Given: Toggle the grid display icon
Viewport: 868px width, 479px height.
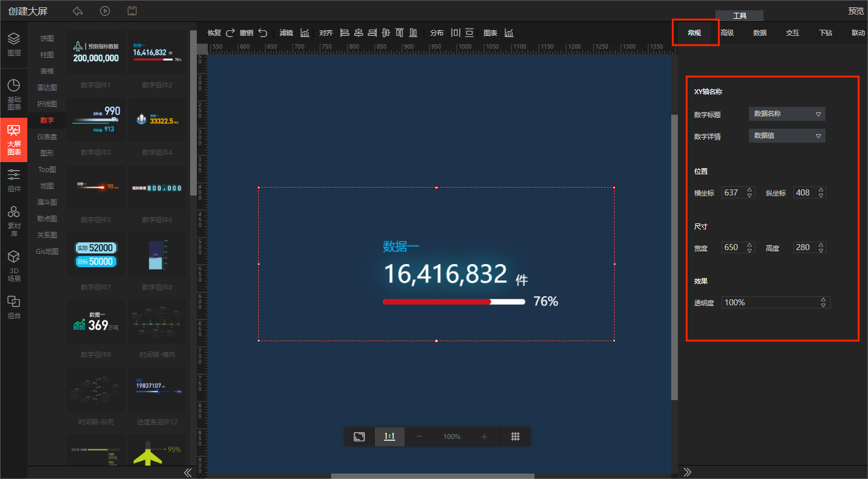Looking at the screenshot, I should pyautogui.click(x=515, y=437).
